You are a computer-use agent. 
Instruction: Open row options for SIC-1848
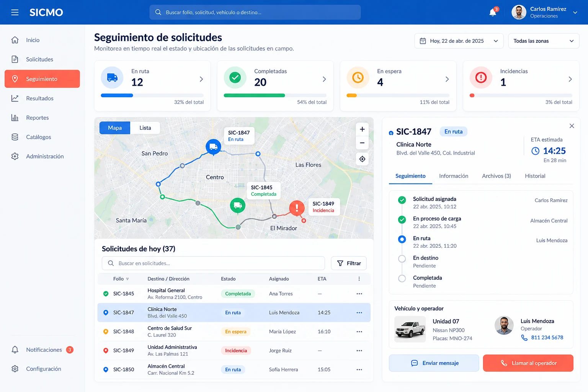click(359, 332)
